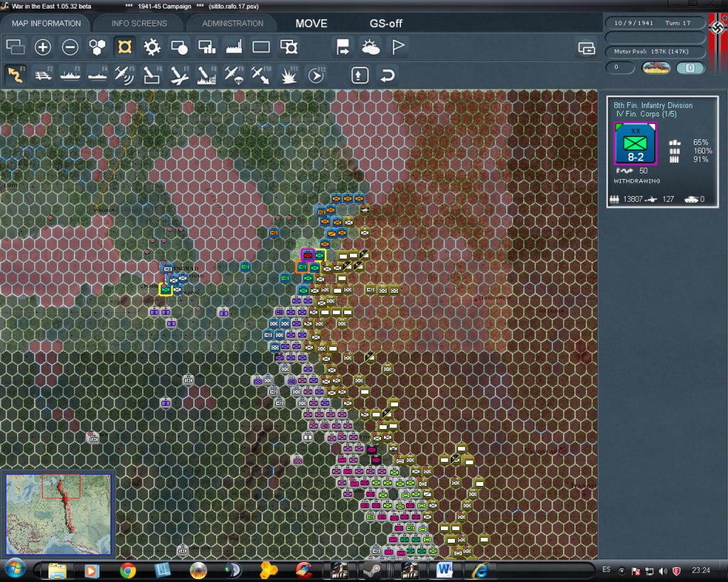Select the F2 rail mode icon
The image size is (728, 582).
[43, 75]
